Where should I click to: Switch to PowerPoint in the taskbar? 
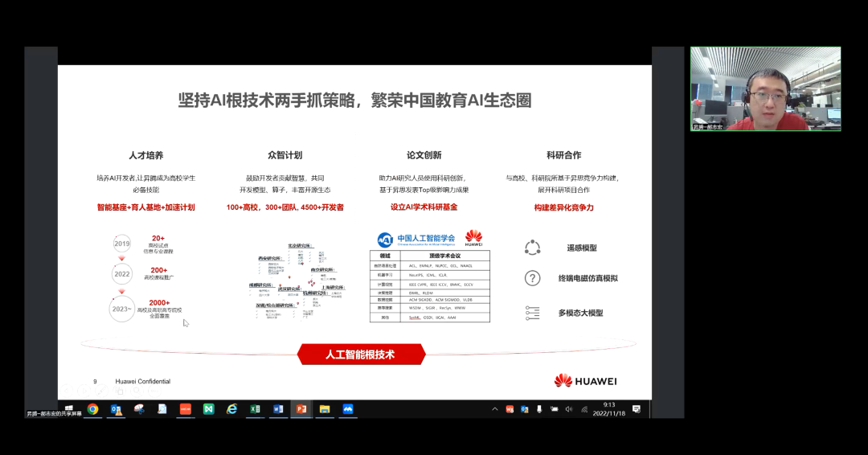tap(302, 409)
